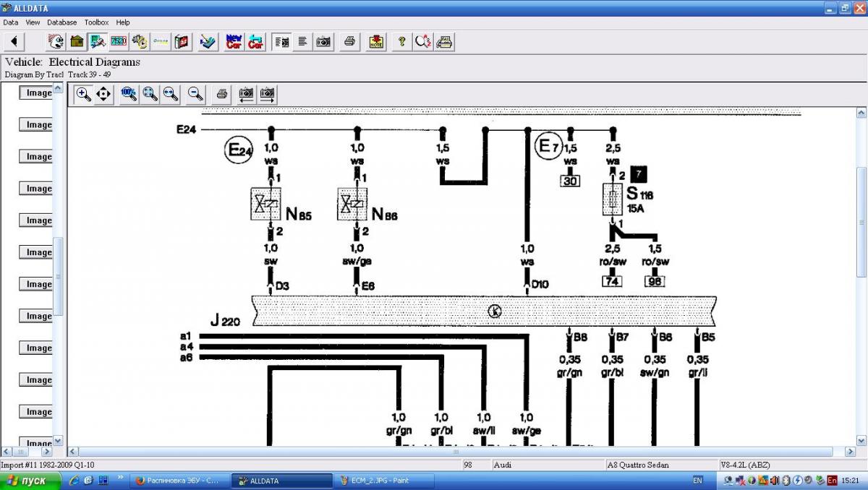
Task: Open the Data menu
Action: click(x=11, y=22)
